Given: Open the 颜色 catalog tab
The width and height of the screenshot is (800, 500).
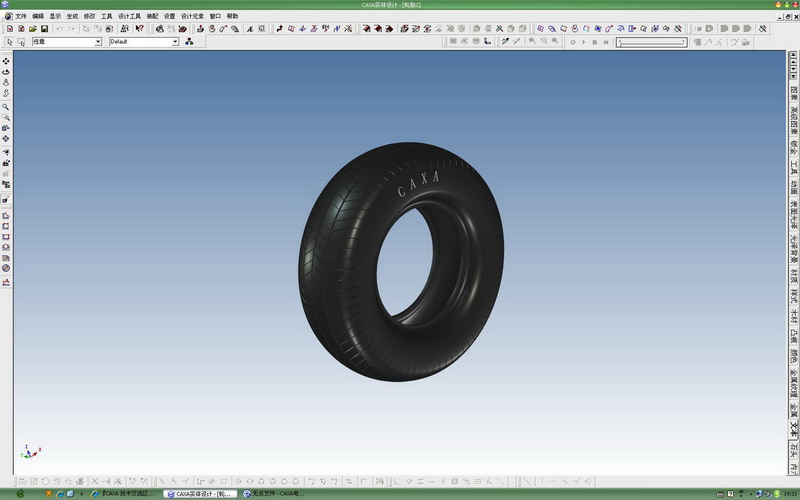Looking at the screenshot, I should click(x=793, y=355).
